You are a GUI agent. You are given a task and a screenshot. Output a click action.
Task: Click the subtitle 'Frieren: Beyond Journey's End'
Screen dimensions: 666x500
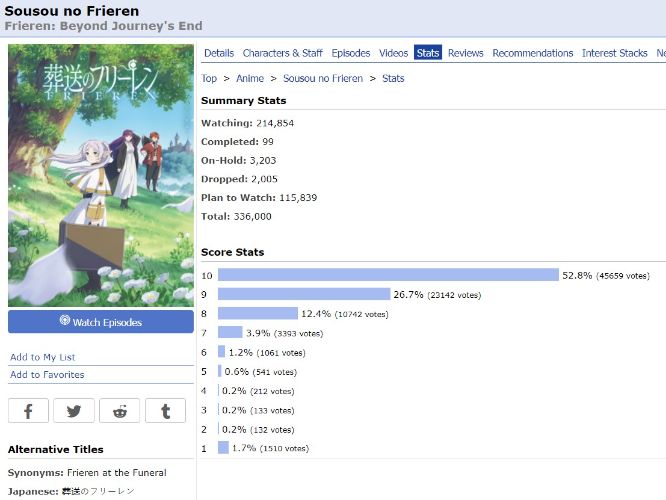click(x=103, y=26)
